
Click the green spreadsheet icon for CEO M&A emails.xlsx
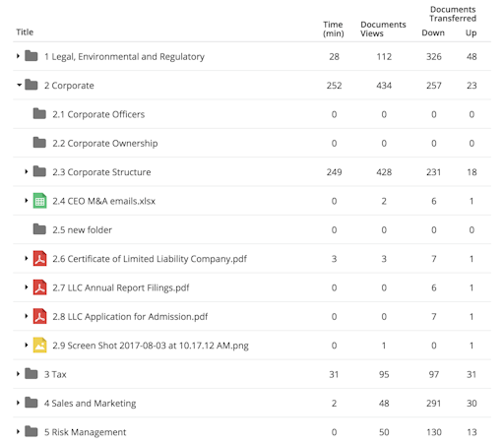click(x=39, y=201)
